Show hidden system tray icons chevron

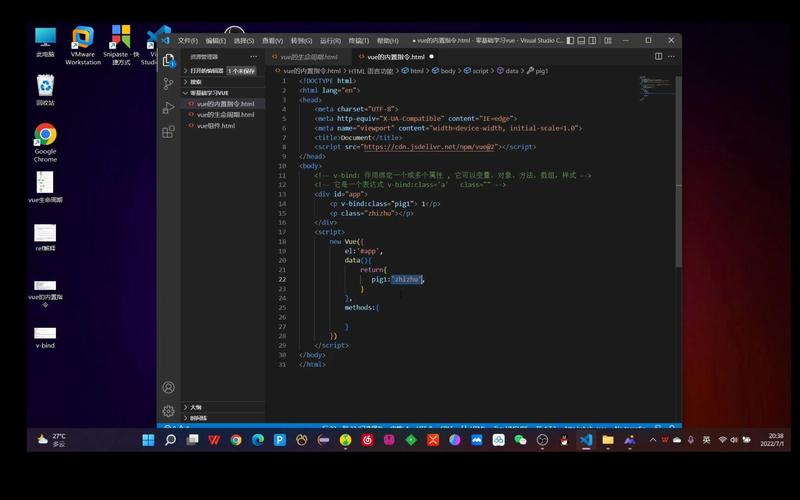click(x=653, y=440)
